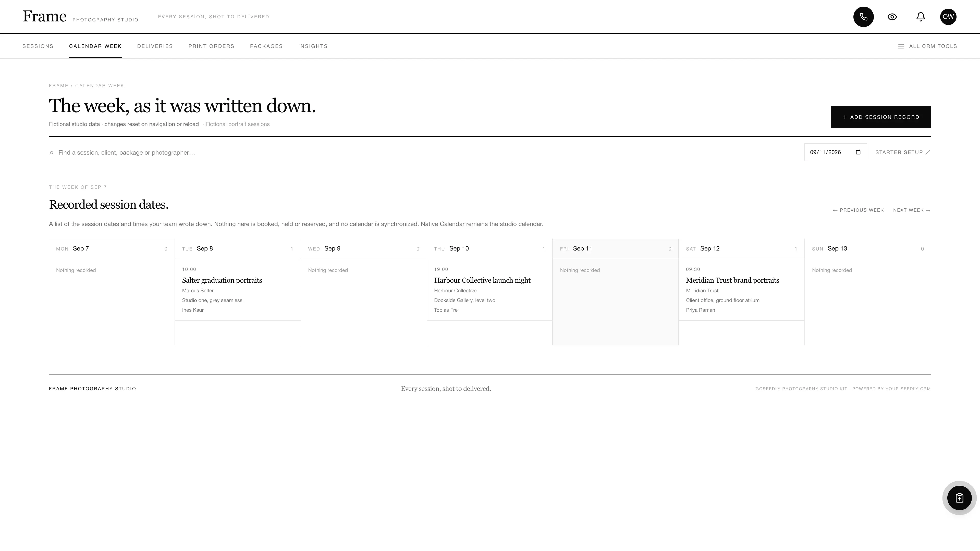Click photographer name Tobias Frei

446,310
